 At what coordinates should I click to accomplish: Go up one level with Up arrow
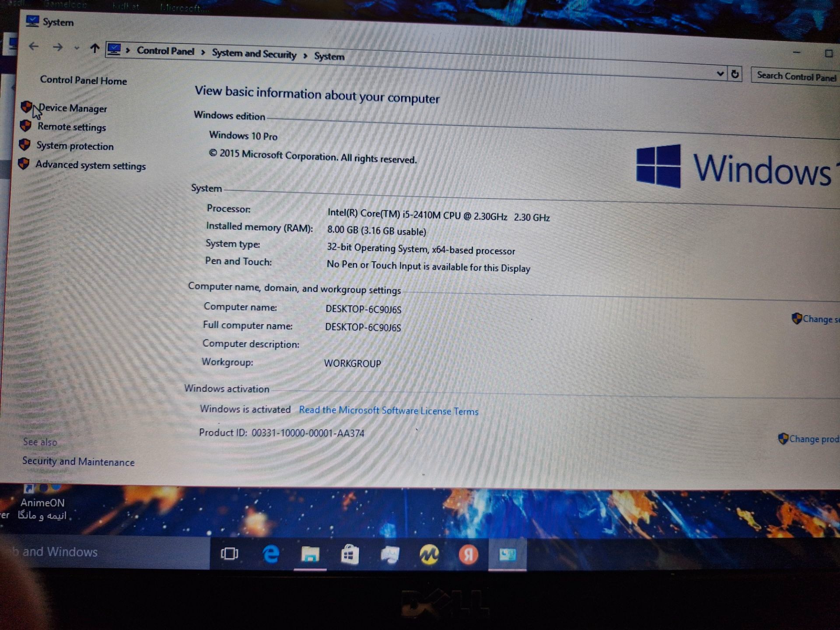click(94, 48)
